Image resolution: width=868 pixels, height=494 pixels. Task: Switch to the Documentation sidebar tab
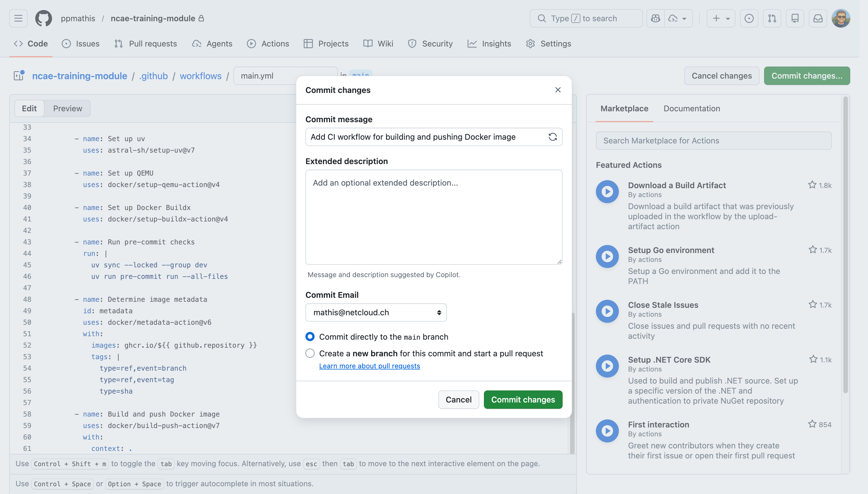pos(691,108)
